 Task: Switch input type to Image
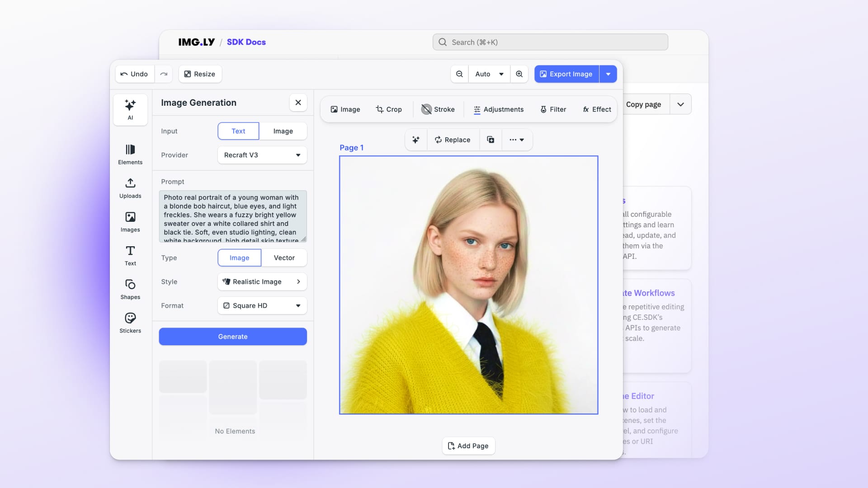[283, 131]
